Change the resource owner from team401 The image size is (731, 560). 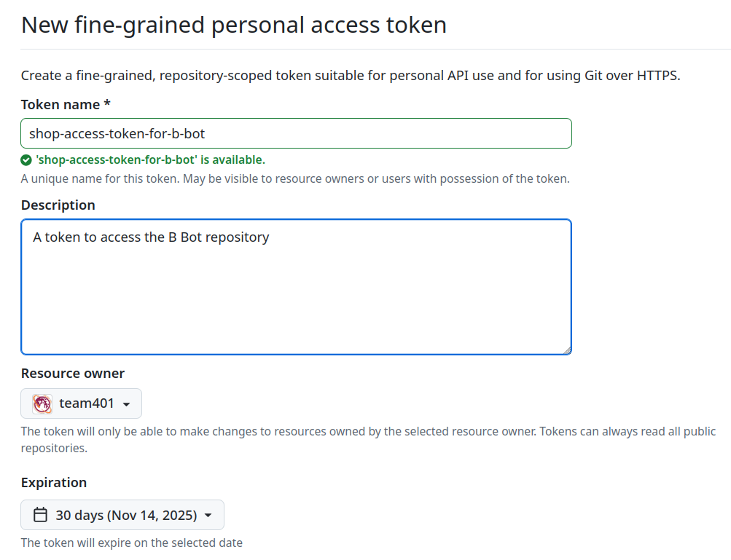coord(81,403)
